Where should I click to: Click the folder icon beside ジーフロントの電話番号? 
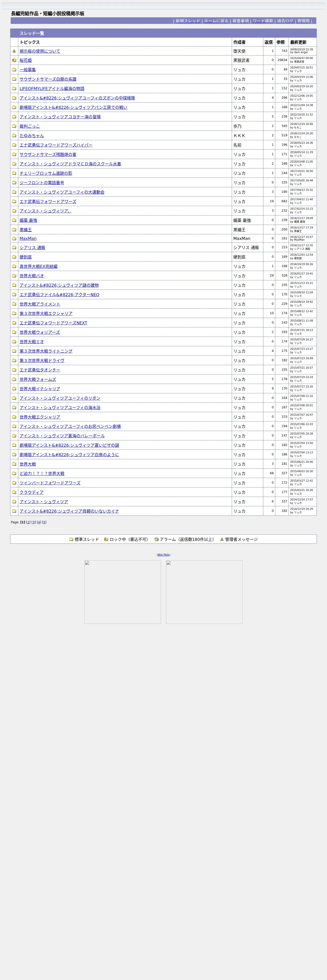pyautogui.click(x=14, y=183)
